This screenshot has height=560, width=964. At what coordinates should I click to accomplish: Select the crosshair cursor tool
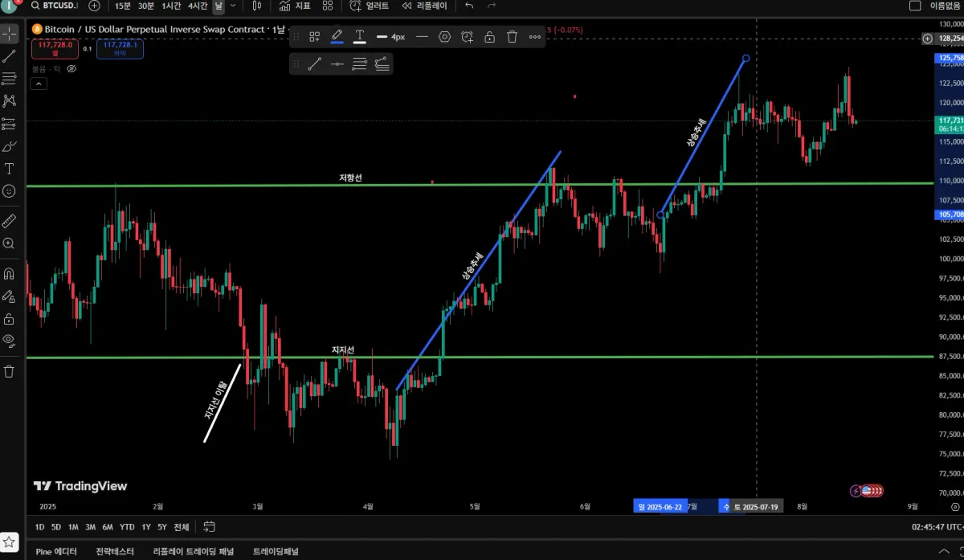(10, 34)
